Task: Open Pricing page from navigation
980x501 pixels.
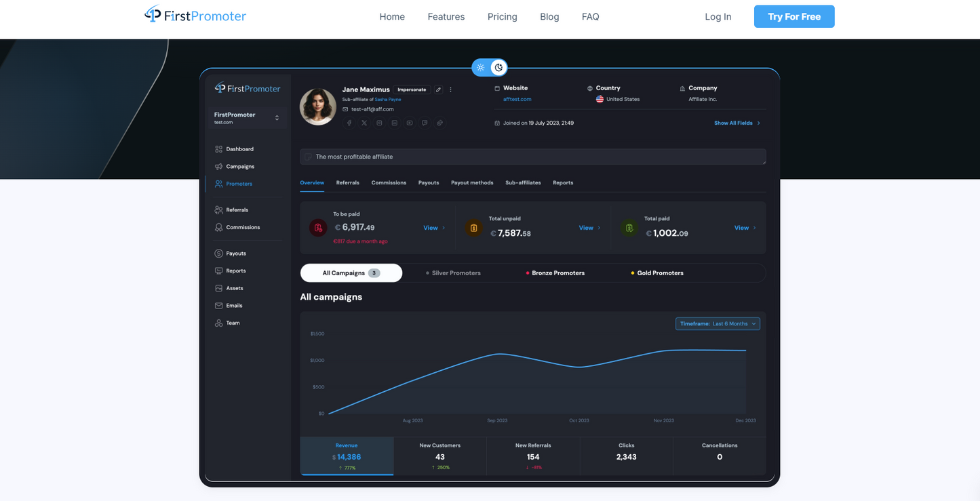Action: pos(503,17)
